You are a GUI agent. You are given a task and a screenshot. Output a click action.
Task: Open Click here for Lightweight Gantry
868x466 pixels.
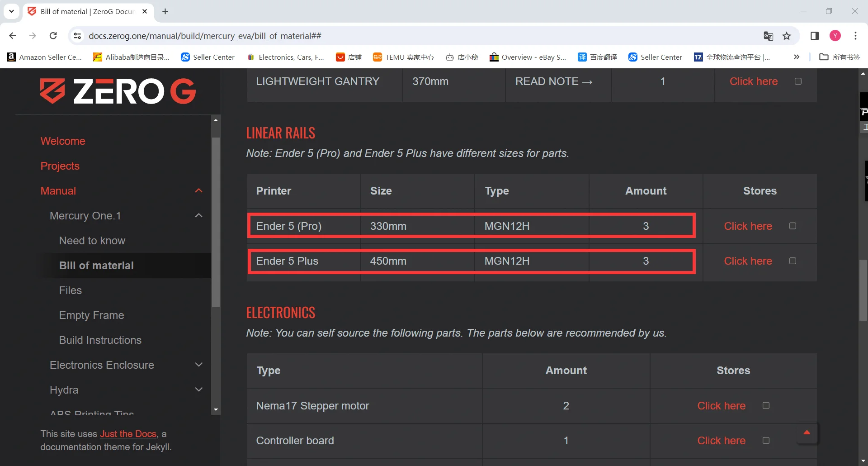tap(754, 81)
